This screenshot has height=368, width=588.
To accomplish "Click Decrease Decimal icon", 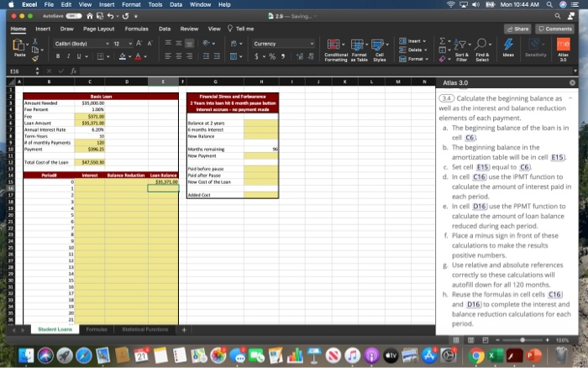I will [x=311, y=56].
